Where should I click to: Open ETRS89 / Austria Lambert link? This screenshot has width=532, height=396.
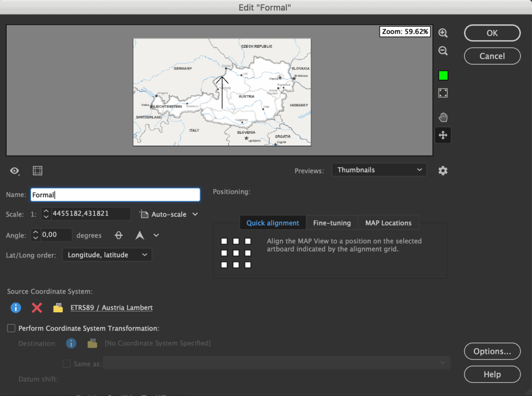(x=112, y=307)
